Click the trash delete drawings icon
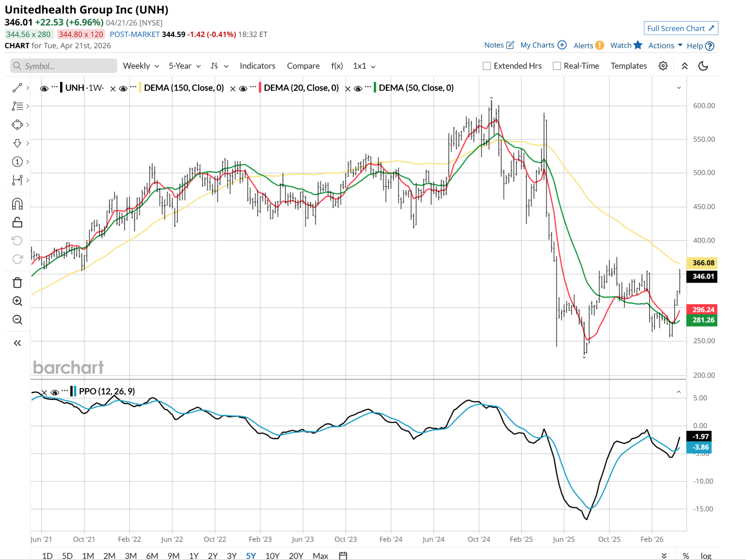Viewport: 746px width, 560px height. 17,283
